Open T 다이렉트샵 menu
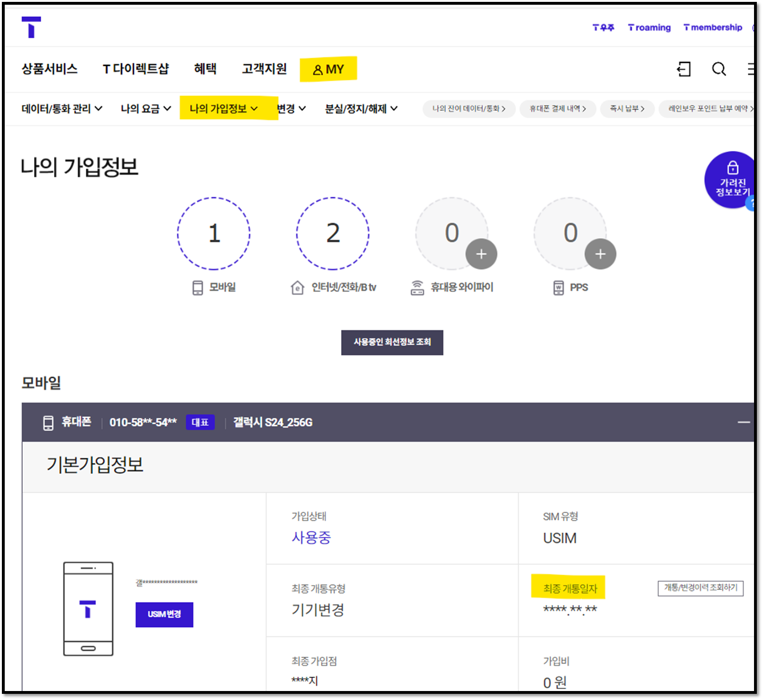Viewport: 763px width, 700px height. [136, 69]
